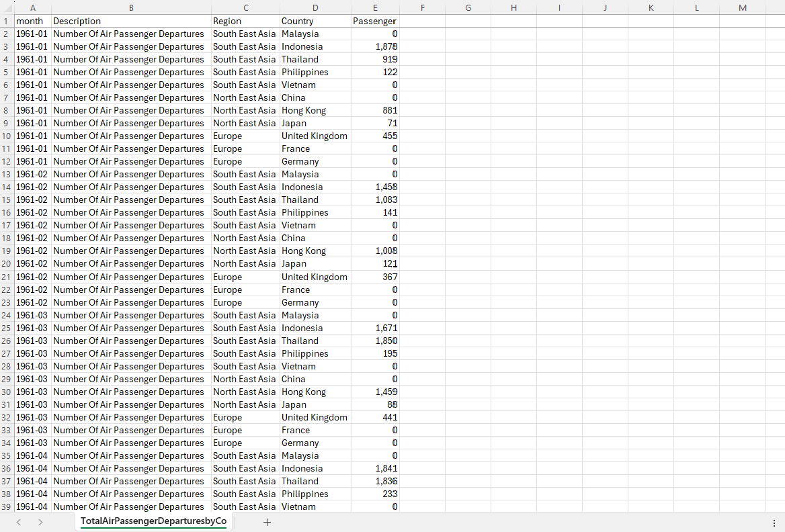Select column E header
The height and width of the screenshot is (532, 785).
(375, 7)
